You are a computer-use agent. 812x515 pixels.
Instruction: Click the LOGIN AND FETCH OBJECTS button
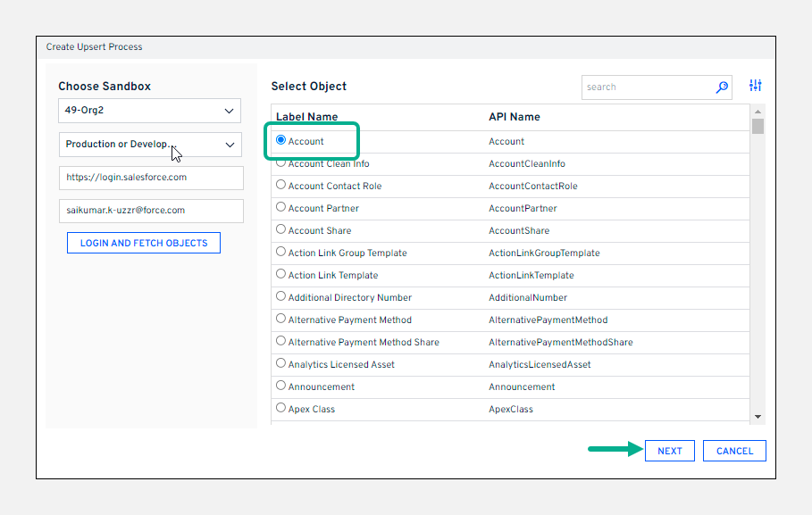143,242
